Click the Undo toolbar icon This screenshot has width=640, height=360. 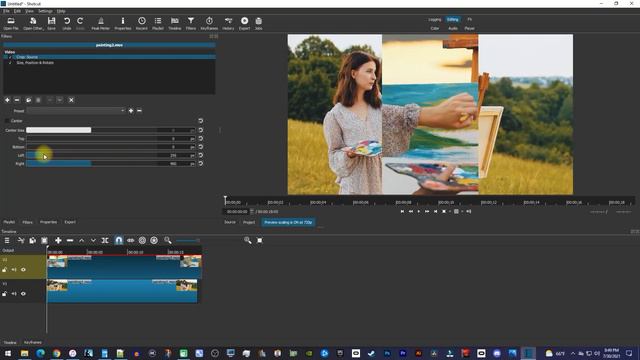point(67,24)
